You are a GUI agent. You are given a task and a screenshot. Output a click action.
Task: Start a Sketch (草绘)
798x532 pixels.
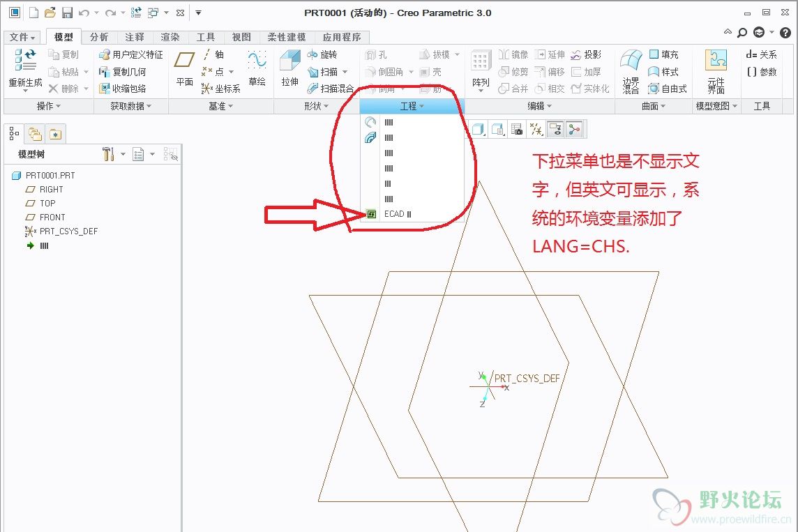pyautogui.click(x=257, y=68)
